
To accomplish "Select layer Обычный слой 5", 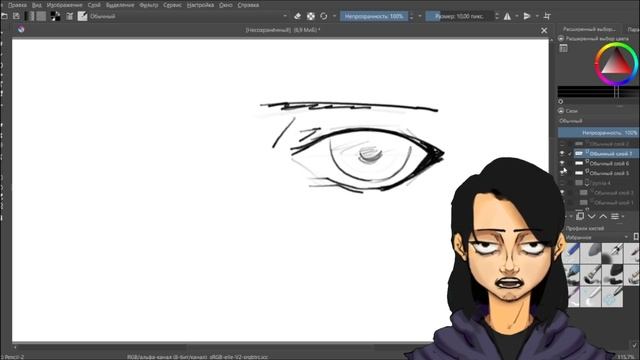I will (x=607, y=173).
